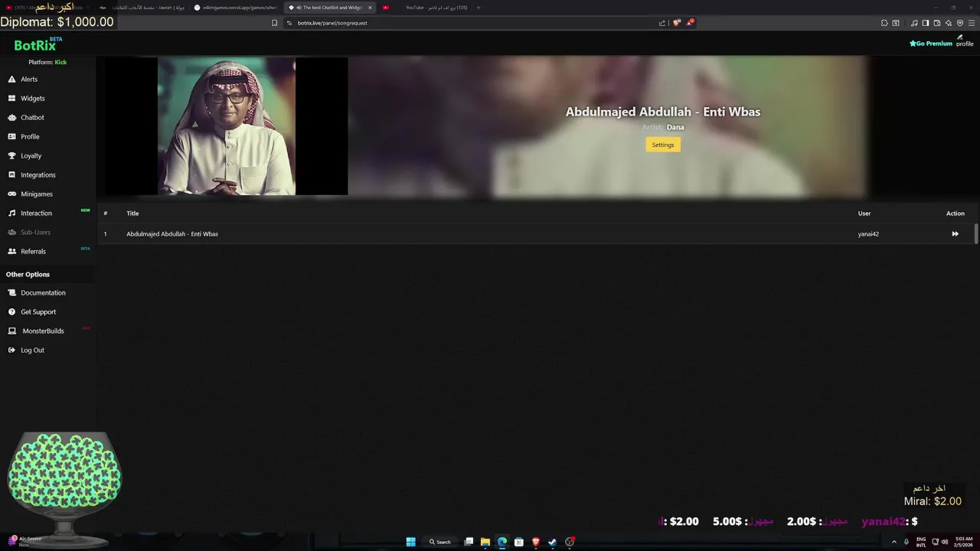Select the Interaction menu label

36,214
